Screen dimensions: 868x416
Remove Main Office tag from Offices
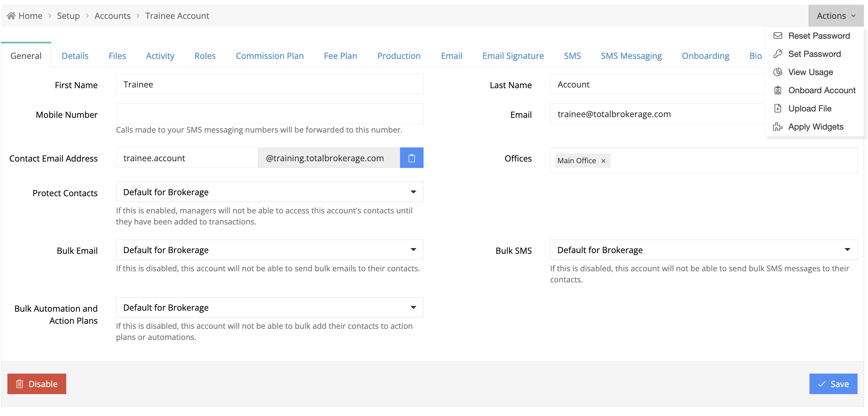[x=604, y=161]
